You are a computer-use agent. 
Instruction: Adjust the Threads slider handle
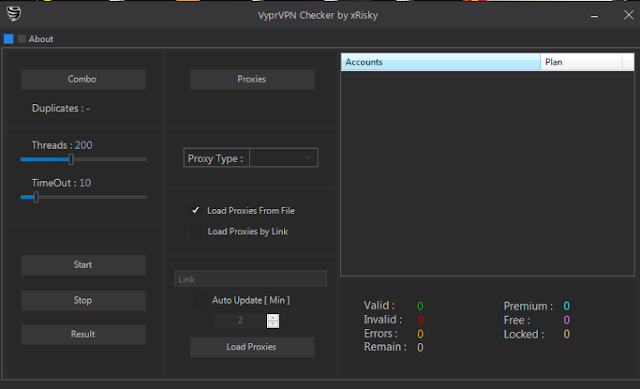click(71, 159)
